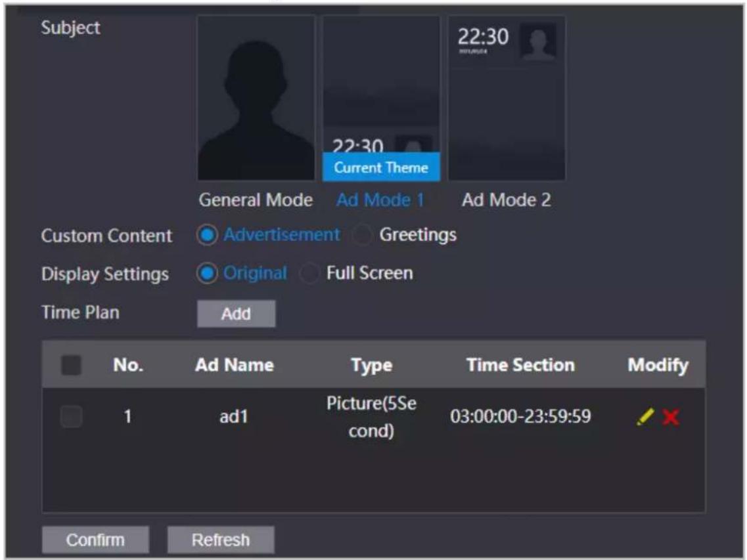
Task: Click the Picture(5Second) type cell
Action: point(371,417)
